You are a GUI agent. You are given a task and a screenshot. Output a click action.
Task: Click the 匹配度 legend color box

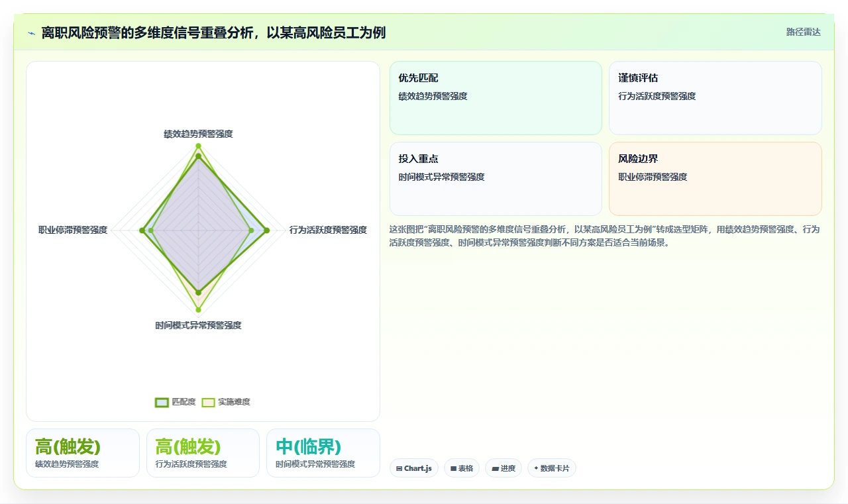coord(162,402)
